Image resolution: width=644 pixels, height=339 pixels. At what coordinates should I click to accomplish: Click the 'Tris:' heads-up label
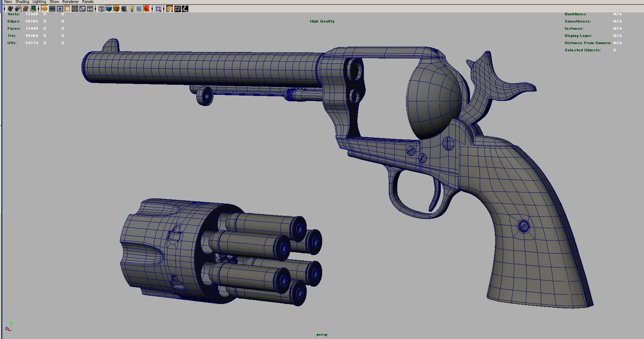point(12,36)
